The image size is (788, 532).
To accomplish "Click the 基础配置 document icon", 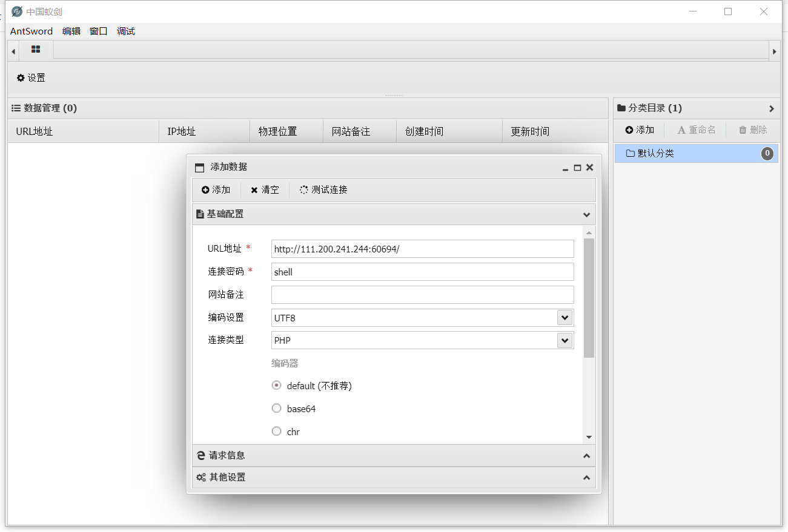I will (200, 214).
